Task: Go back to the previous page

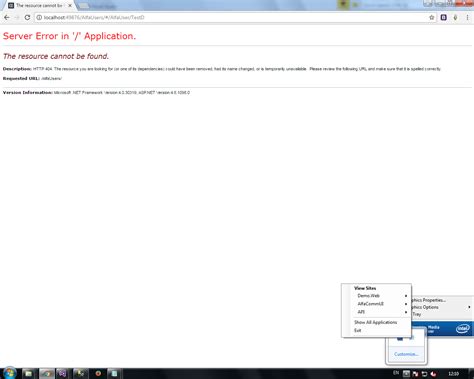Action: [7, 17]
